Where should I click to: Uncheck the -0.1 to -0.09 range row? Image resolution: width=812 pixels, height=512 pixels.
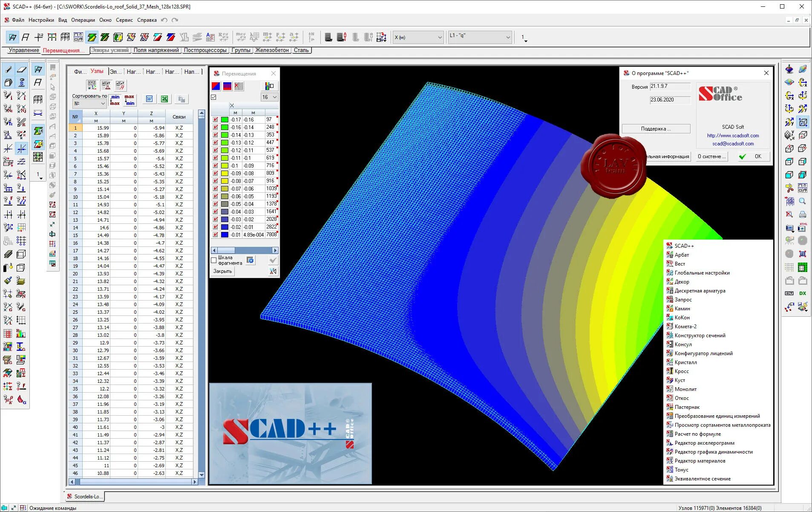click(x=216, y=166)
